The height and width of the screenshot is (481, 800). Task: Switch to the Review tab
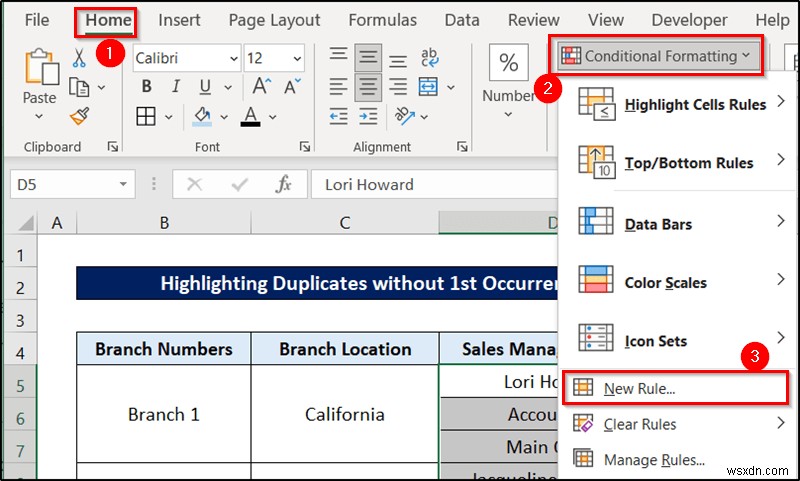[534, 20]
